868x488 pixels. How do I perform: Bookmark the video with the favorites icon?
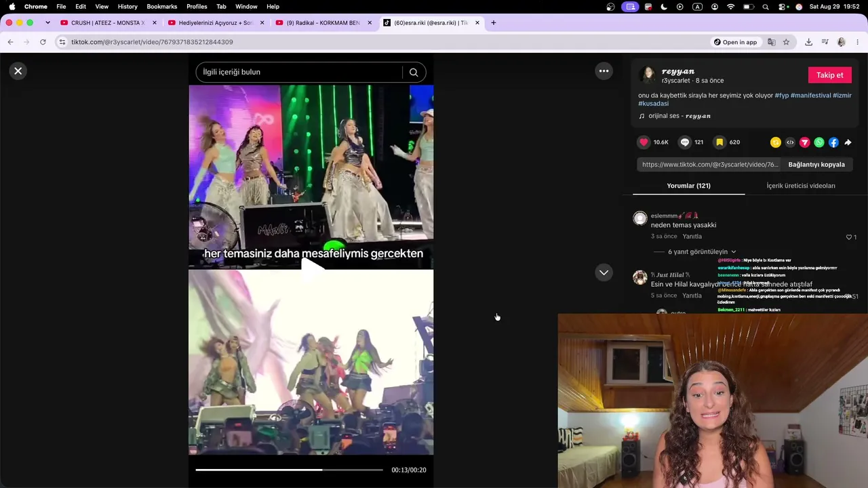[719, 142]
